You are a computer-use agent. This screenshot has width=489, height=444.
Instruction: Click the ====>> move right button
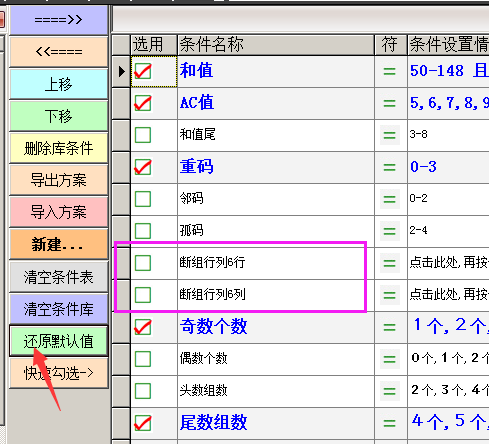tap(59, 20)
